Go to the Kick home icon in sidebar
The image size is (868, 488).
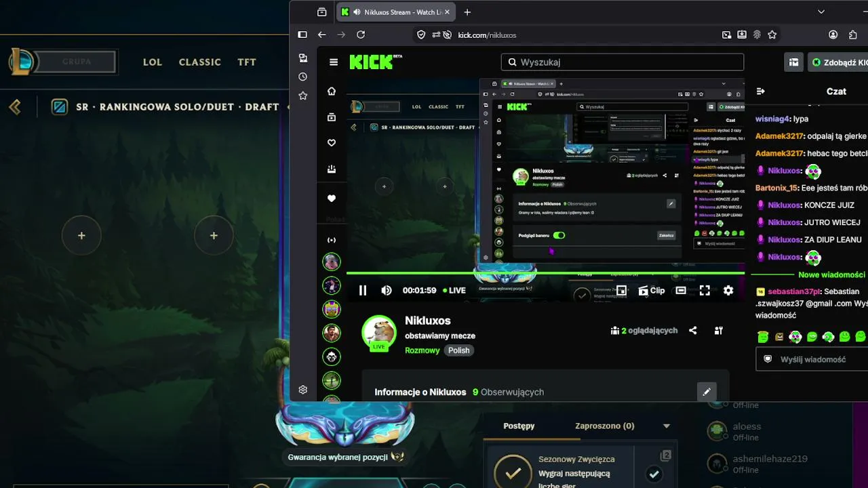pos(332,91)
